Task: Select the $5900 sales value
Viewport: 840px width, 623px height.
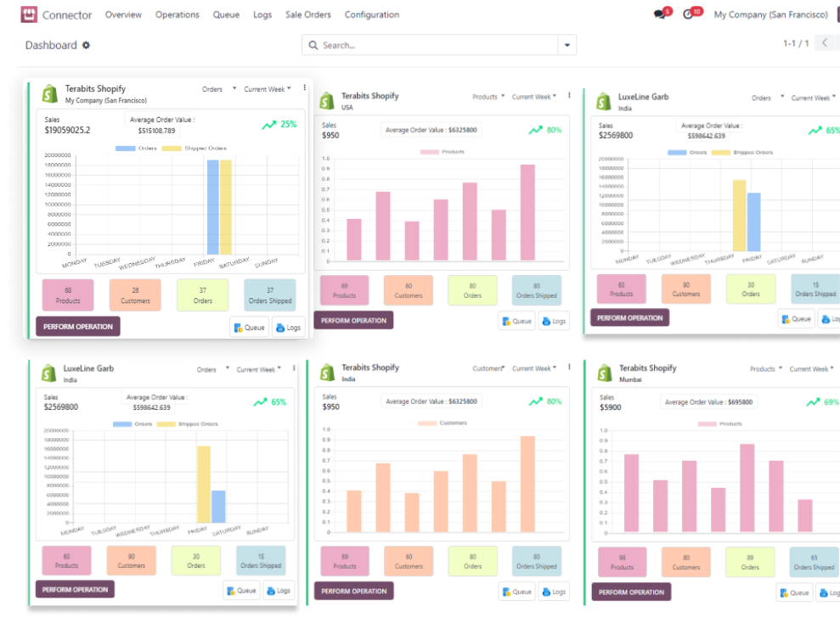Action: pos(611,407)
